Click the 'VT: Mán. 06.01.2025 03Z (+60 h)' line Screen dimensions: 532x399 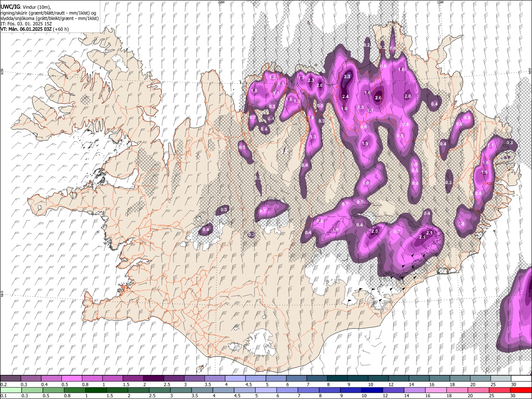tap(34, 29)
